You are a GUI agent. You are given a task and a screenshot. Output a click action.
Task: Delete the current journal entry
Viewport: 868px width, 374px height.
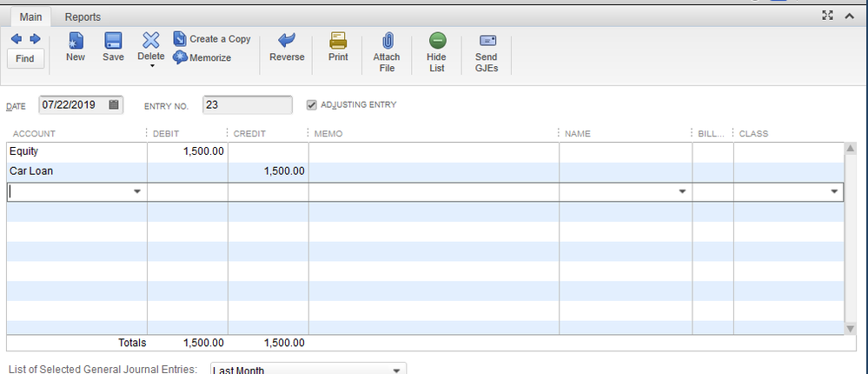(x=151, y=46)
